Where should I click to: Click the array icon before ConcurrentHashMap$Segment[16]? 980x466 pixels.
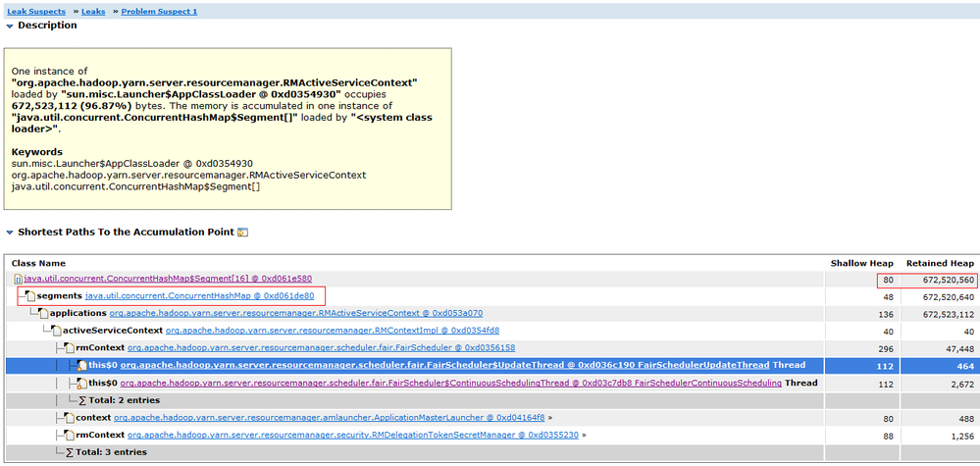point(18,279)
